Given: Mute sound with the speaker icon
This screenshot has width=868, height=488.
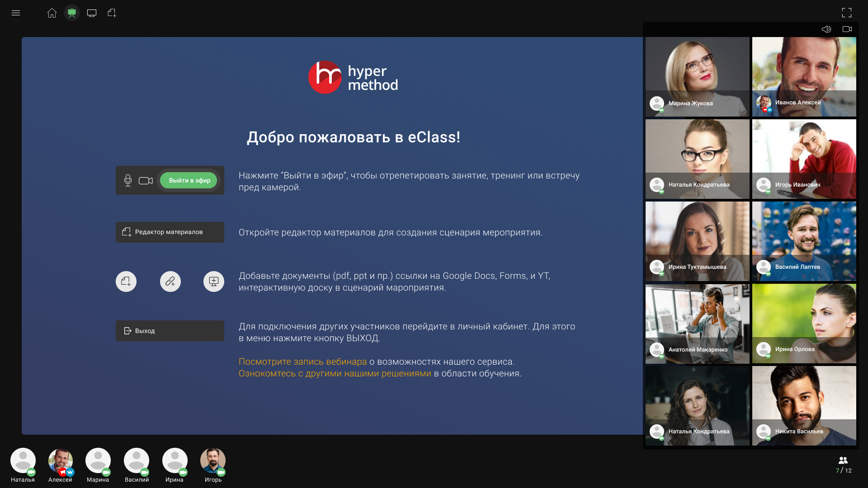Looking at the screenshot, I should click(826, 29).
